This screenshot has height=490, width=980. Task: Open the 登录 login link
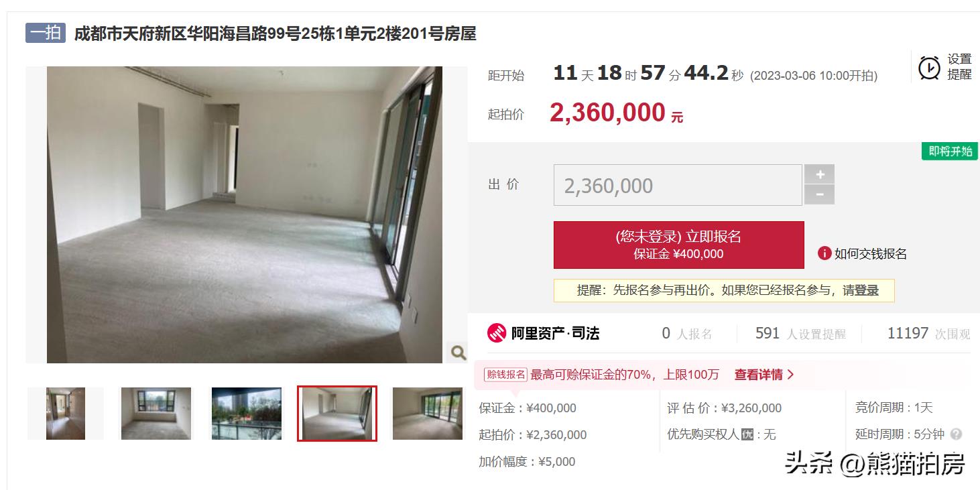(867, 290)
